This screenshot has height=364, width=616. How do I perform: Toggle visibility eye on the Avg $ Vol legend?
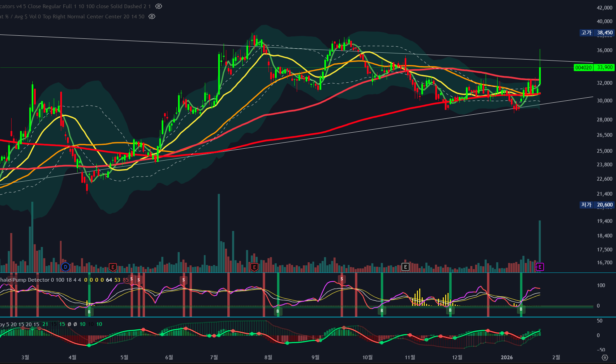point(152,16)
